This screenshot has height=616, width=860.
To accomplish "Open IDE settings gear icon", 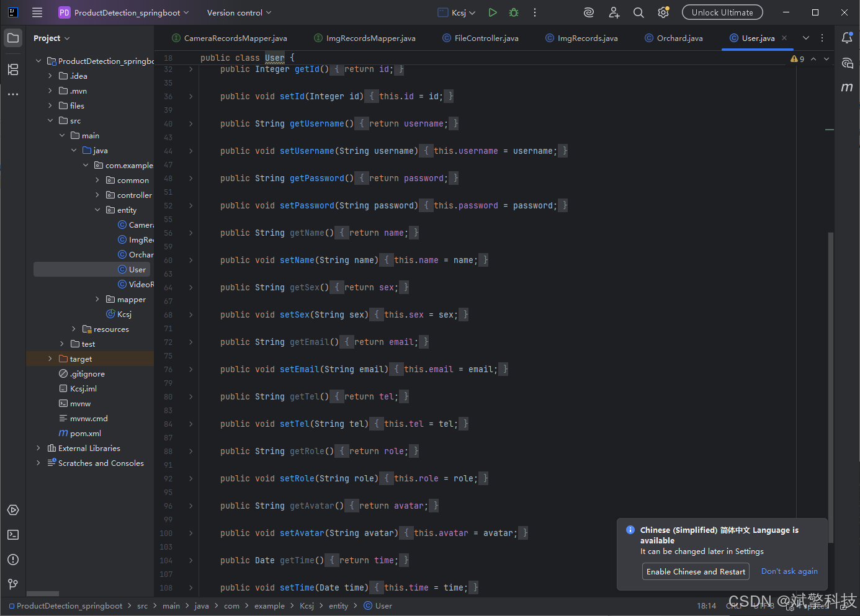I will click(663, 12).
